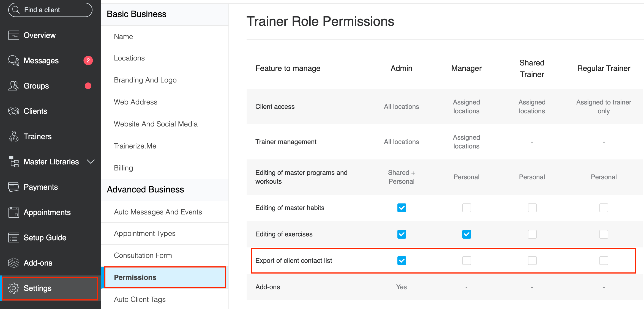Image resolution: width=644 pixels, height=309 pixels.
Task: Click the Messages unread count badge
Action: pyautogui.click(x=88, y=60)
